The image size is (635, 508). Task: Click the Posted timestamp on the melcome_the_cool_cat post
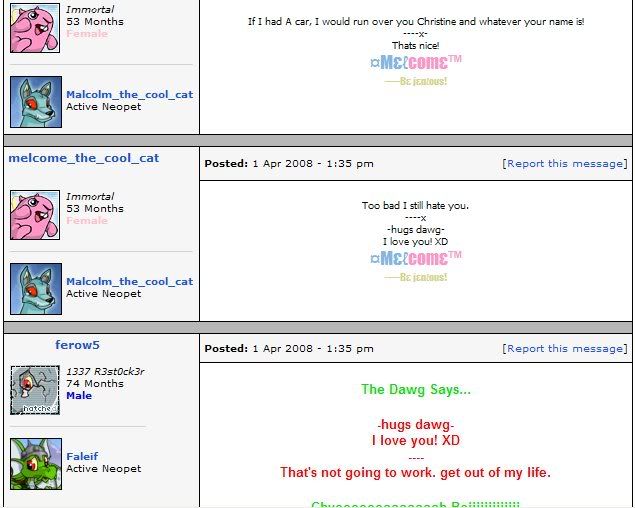pyautogui.click(x=289, y=163)
